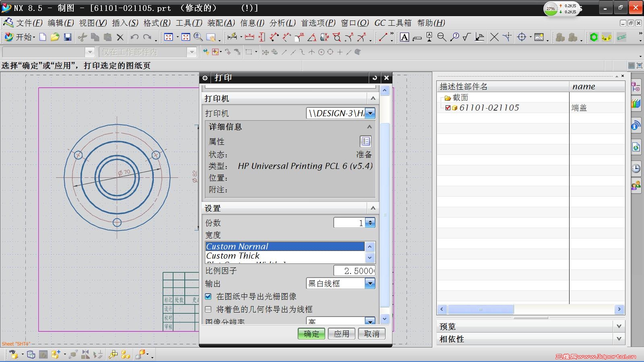
Task: Click the 开始 start button
Action: click(x=20, y=37)
